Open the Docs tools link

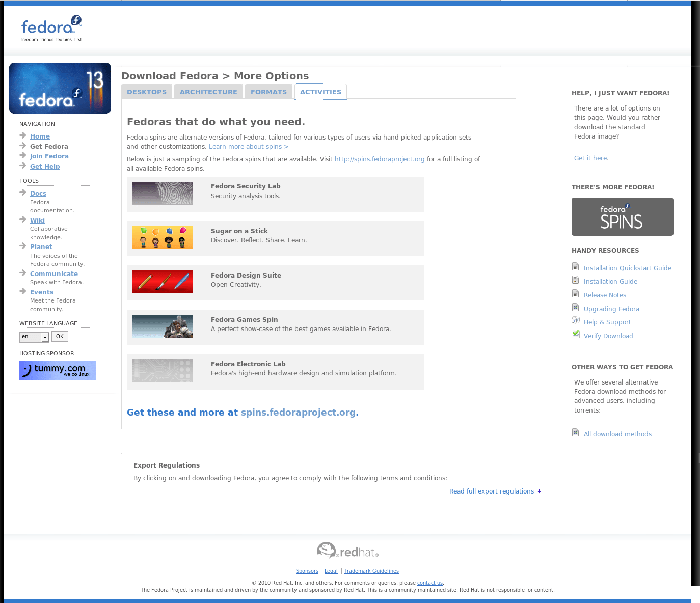click(x=38, y=194)
